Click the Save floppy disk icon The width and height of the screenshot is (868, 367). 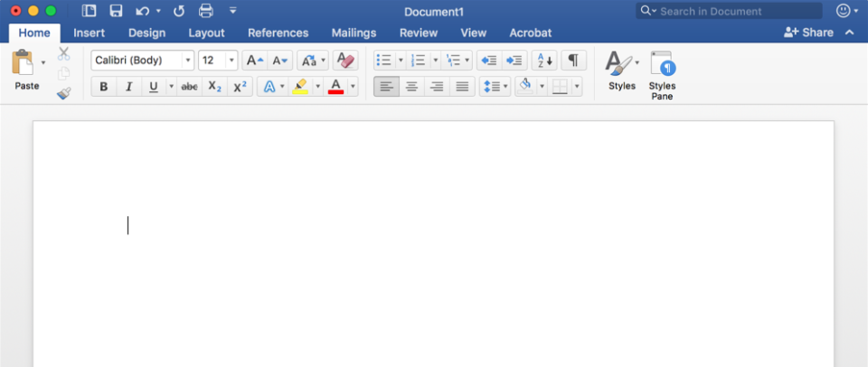click(116, 11)
